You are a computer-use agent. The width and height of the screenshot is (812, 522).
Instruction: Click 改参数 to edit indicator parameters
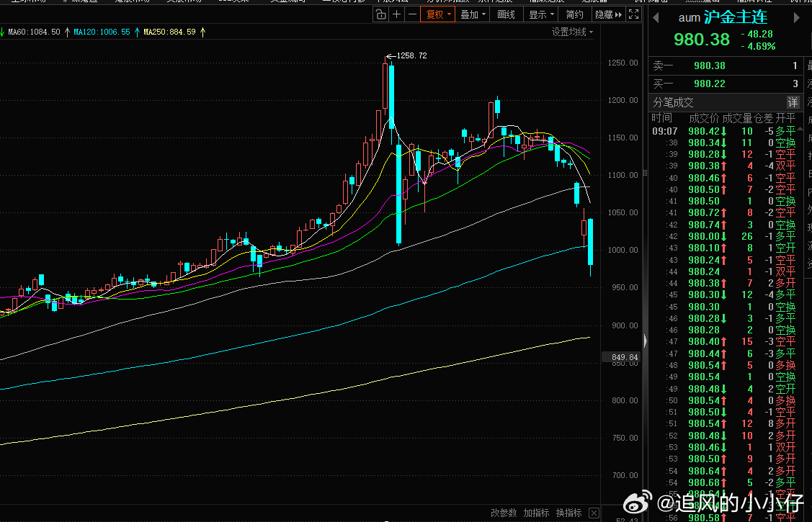tap(504, 513)
